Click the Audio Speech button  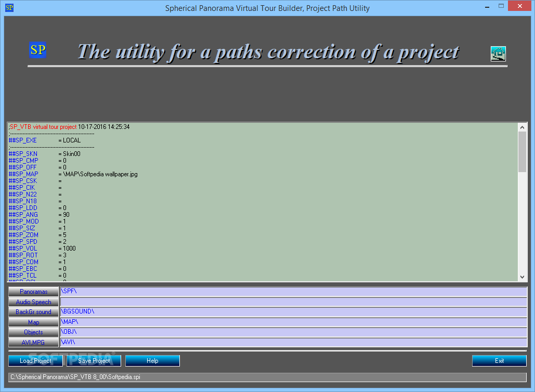point(33,302)
